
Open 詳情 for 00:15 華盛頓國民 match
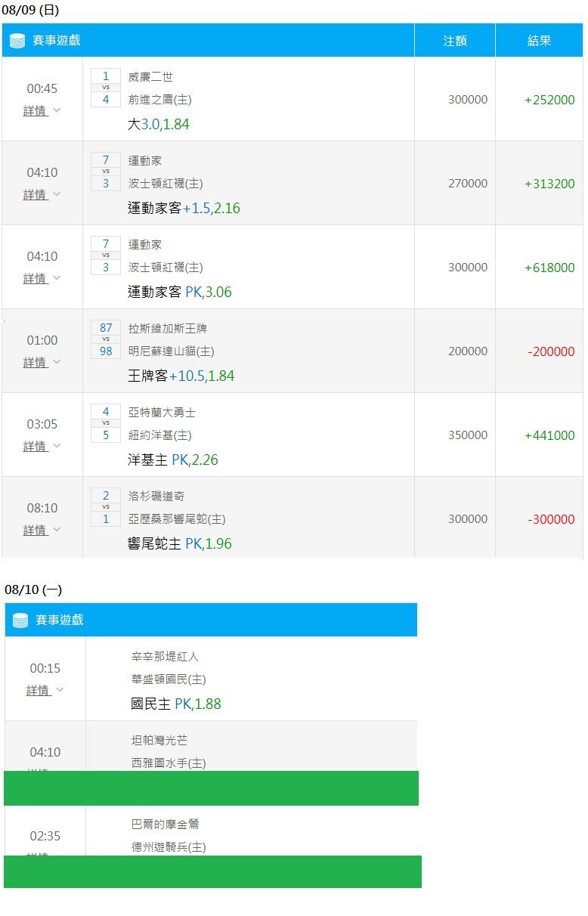tap(45, 691)
